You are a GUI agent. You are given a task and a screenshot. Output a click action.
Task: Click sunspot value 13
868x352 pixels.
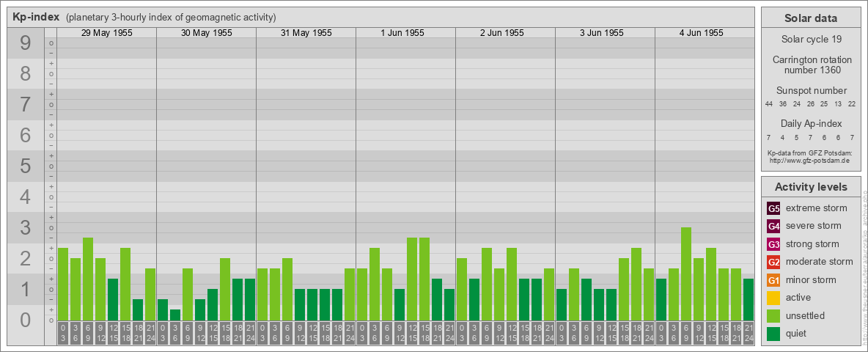pos(838,104)
